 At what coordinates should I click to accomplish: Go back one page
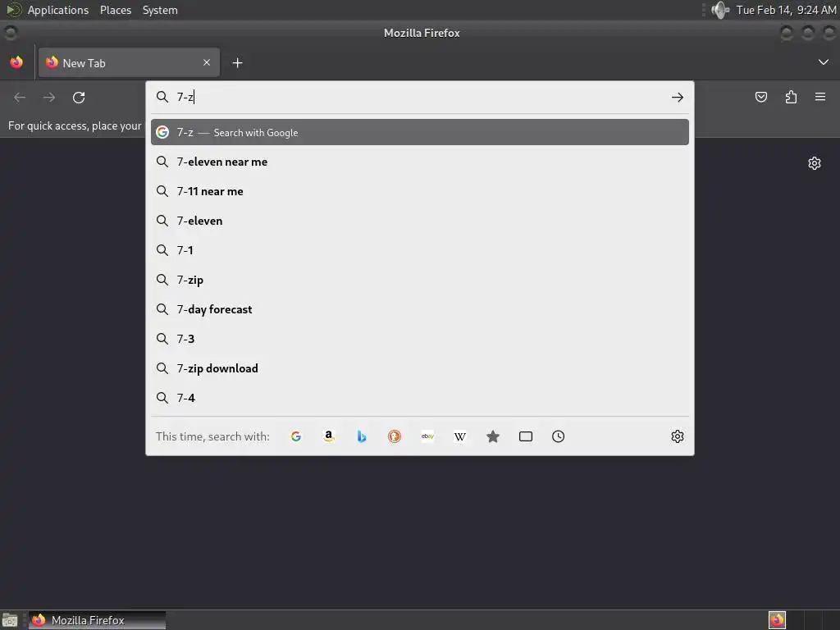(20, 98)
